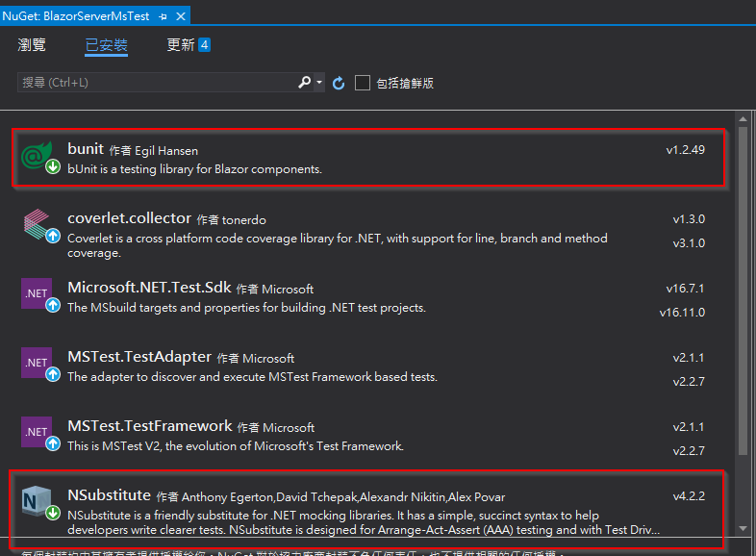Screen dimensions: 756x556
Task: Click update arrow badge on Microsoft.NET.Test.Sdk
Action: pos(53,305)
